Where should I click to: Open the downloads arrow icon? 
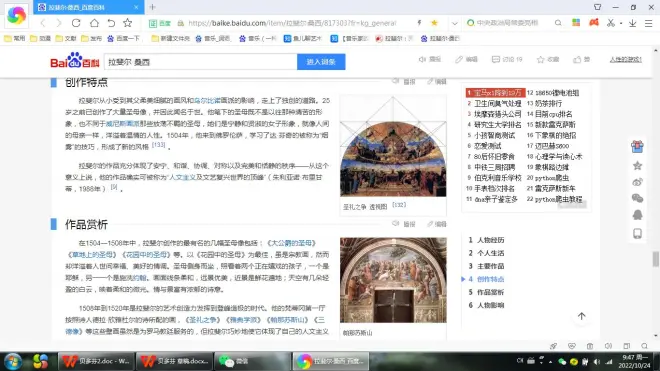point(632,23)
